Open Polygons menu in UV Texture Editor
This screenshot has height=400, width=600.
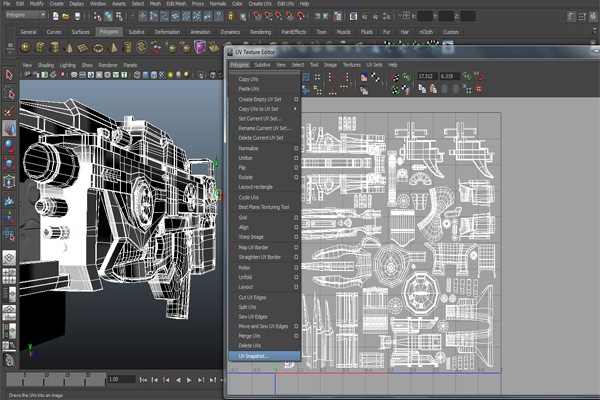coord(240,65)
